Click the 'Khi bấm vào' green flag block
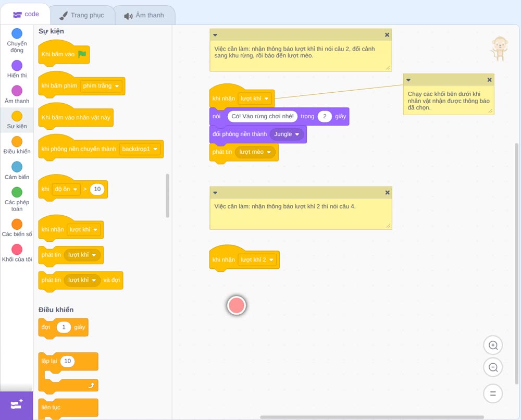 click(x=64, y=54)
